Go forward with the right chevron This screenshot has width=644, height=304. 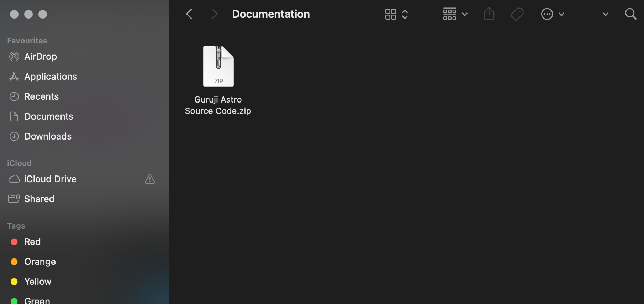click(214, 14)
